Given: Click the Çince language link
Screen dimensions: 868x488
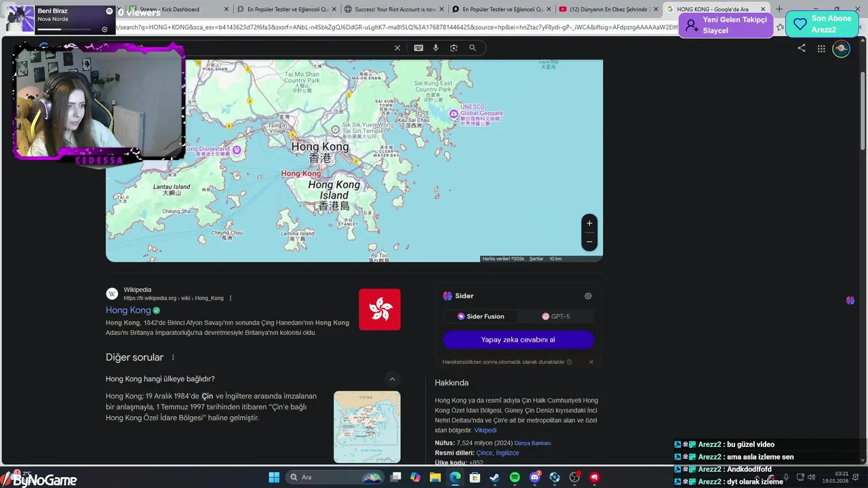Looking at the screenshot, I should [x=484, y=453].
